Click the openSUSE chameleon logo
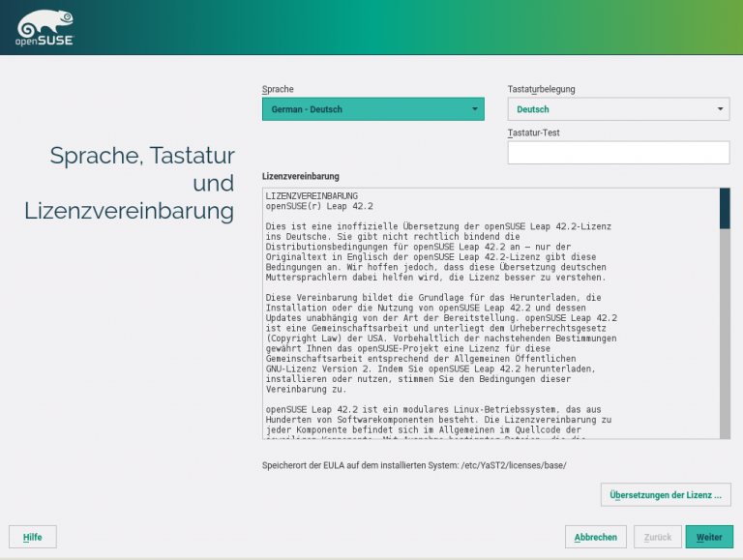743x560 pixels. [x=45, y=28]
